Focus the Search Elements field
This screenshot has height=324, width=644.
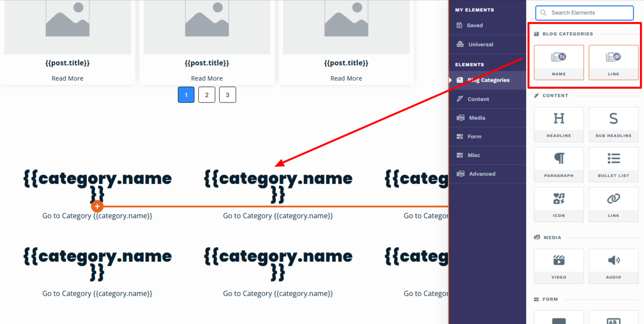pyautogui.click(x=585, y=13)
